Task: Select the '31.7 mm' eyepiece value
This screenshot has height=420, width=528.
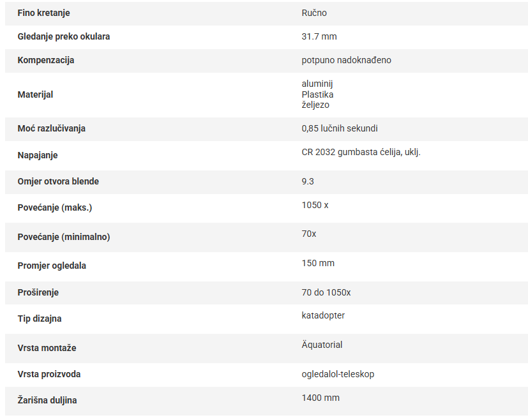Action: coord(319,36)
